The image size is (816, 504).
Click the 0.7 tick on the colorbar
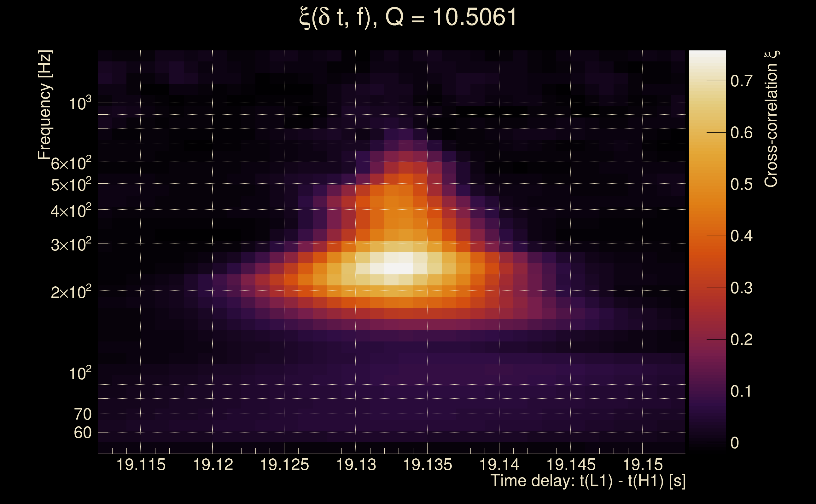[741, 81]
